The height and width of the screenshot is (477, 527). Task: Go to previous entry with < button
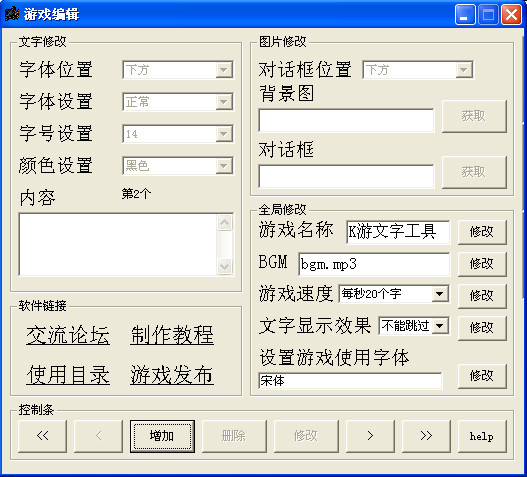point(98,436)
